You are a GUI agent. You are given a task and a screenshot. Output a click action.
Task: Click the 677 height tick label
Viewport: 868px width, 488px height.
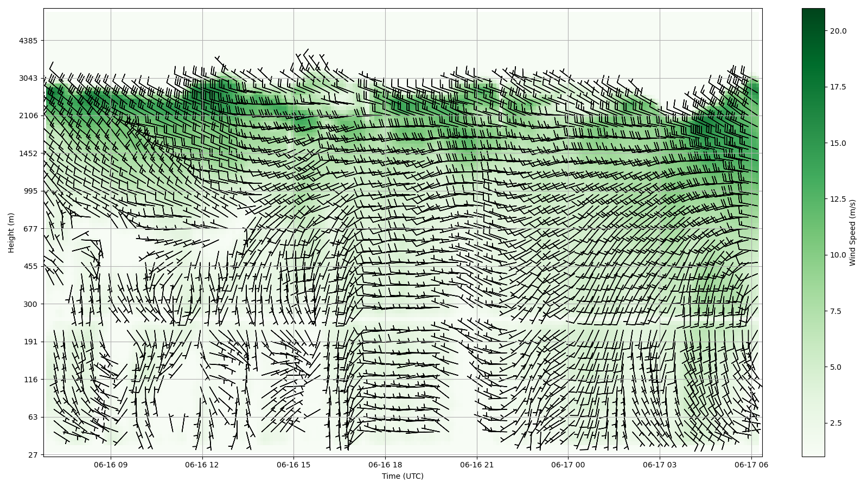30,229
